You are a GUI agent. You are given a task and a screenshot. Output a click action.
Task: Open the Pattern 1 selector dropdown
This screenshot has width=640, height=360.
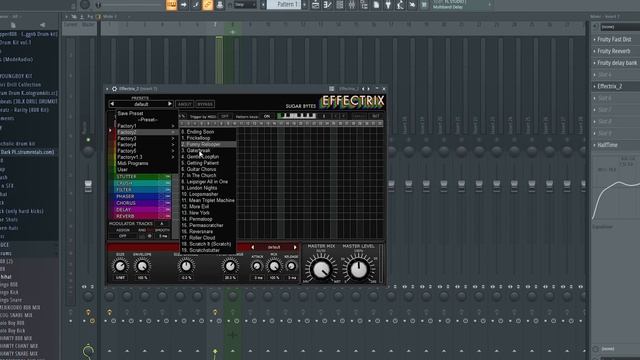[x=284, y=5]
